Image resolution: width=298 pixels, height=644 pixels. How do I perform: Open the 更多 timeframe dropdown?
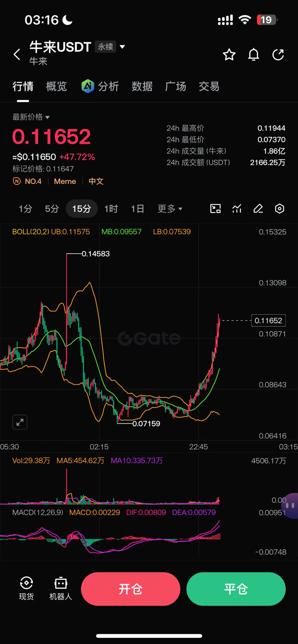[x=170, y=208]
